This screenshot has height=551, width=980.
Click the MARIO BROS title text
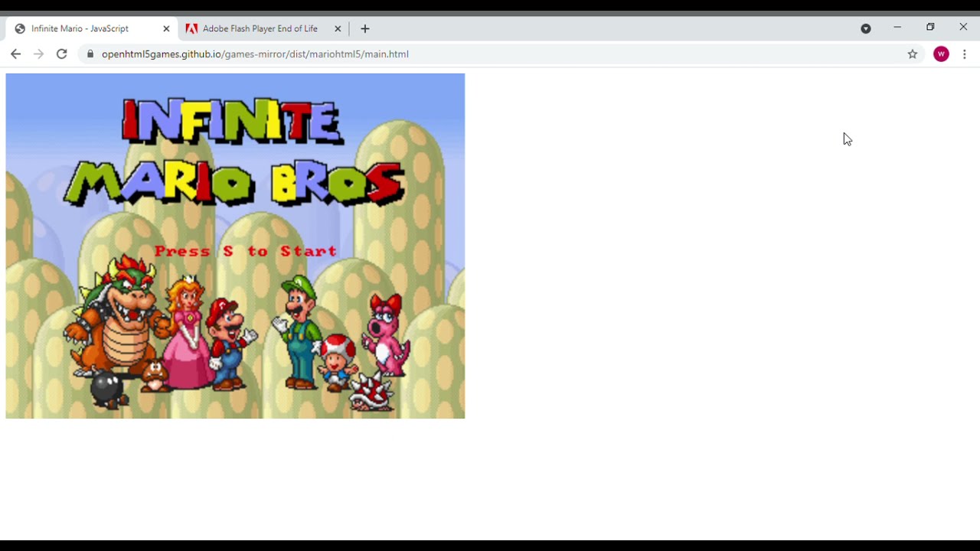point(234,183)
